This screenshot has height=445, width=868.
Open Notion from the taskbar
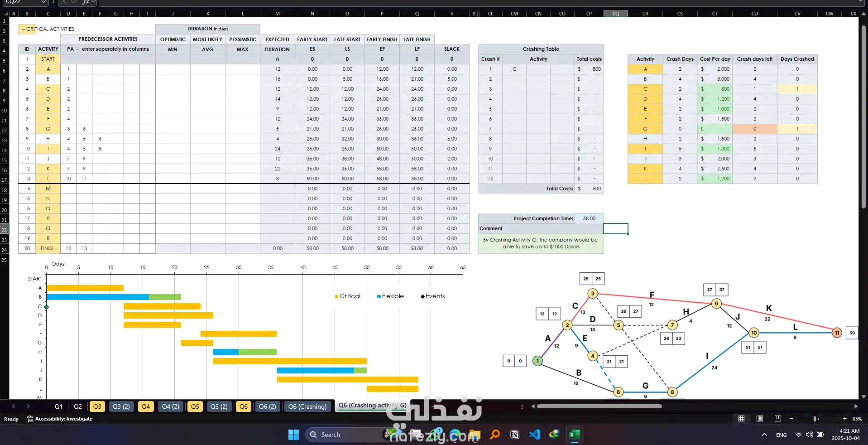(x=515, y=435)
